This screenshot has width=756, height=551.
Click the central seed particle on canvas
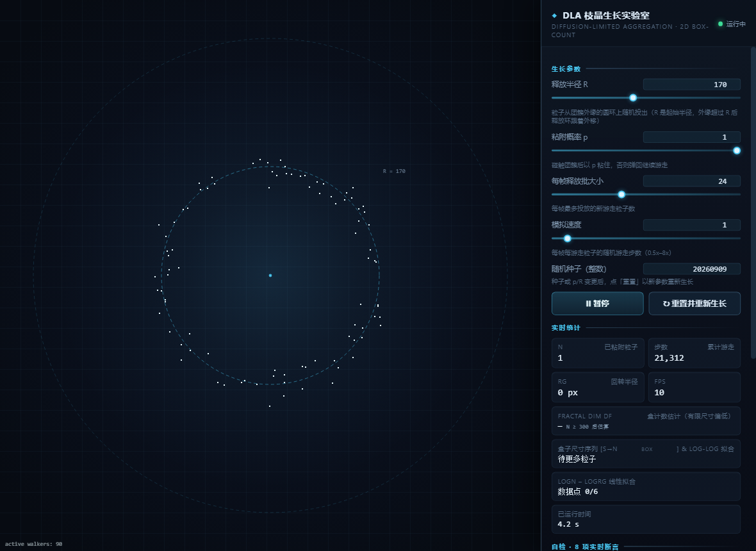tap(270, 275)
